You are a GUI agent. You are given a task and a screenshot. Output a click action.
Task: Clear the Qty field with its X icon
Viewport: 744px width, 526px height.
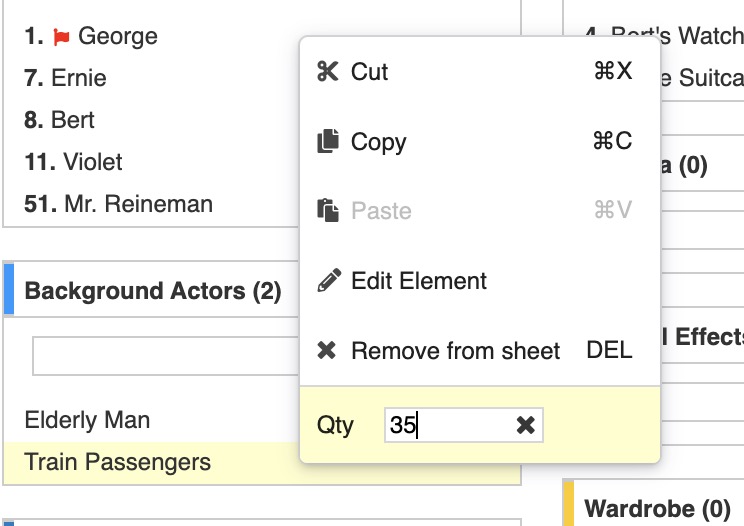pos(525,426)
